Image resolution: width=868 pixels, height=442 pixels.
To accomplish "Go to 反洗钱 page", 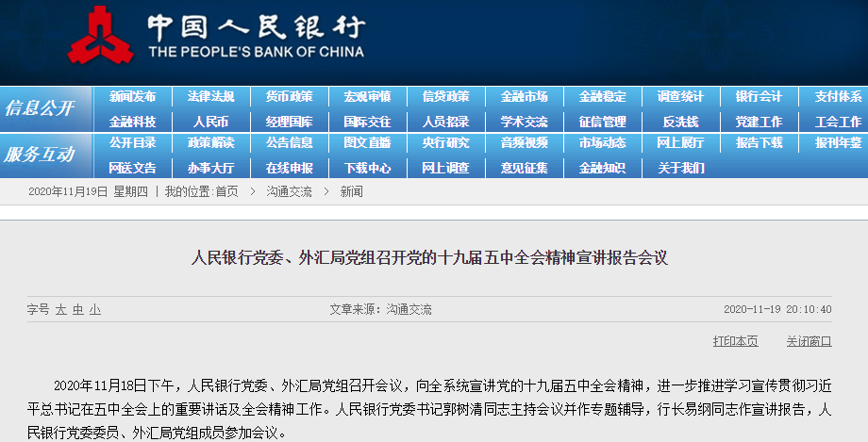I will coord(680,122).
